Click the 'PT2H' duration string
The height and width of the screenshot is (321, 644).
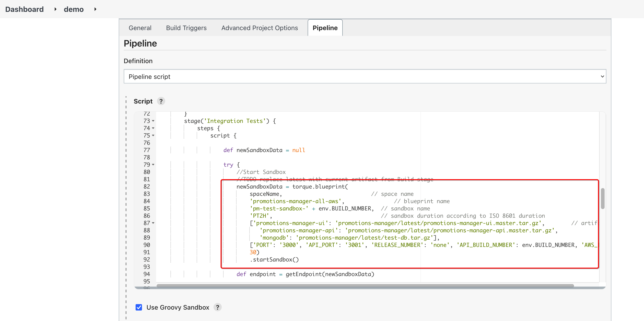point(259,216)
